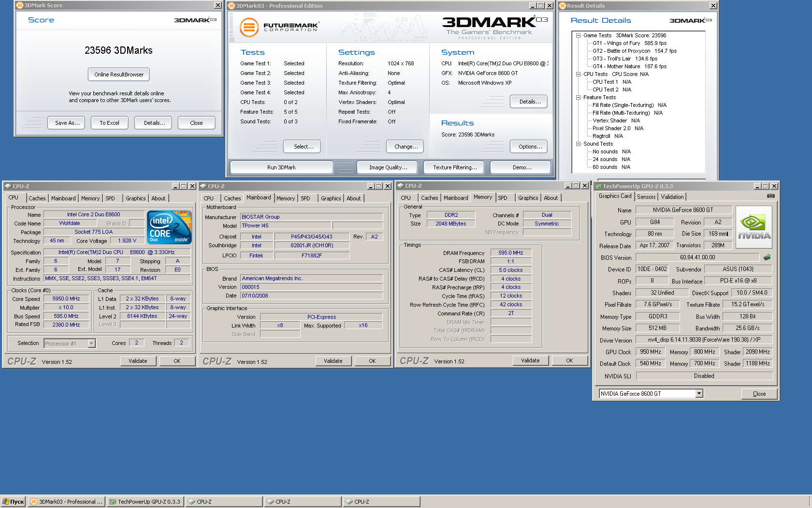The width and height of the screenshot is (812, 508).
Task: Start benchmark with Run 3DMark button
Action: pyautogui.click(x=281, y=167)
